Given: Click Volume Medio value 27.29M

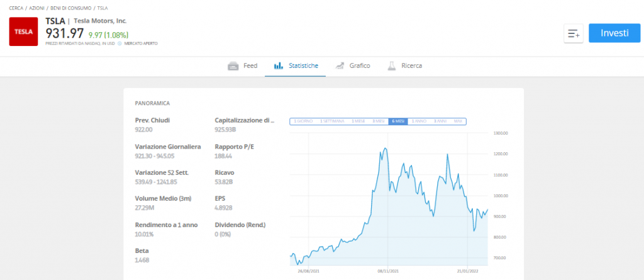Looking at the screenshot, I should 144,208.
